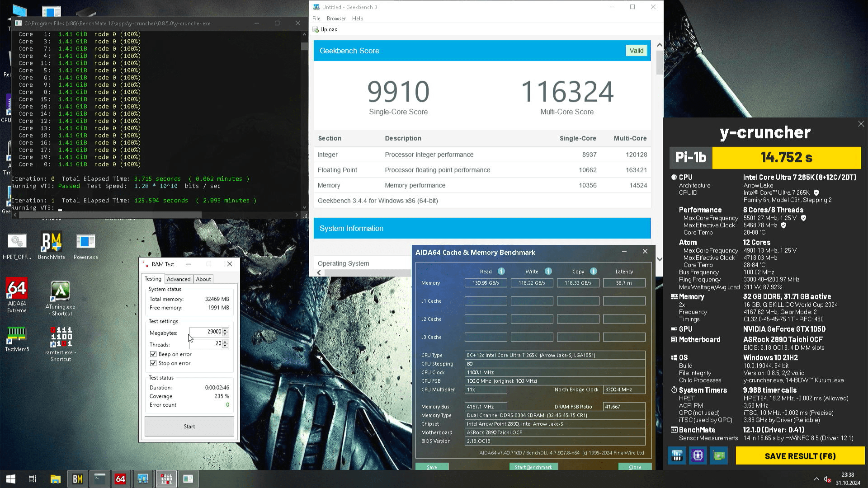The image size is (868, 488).
Task: Click the purple CPU chip icon in BenchMate
Action: pyautogui.click(x=698, y=455)
